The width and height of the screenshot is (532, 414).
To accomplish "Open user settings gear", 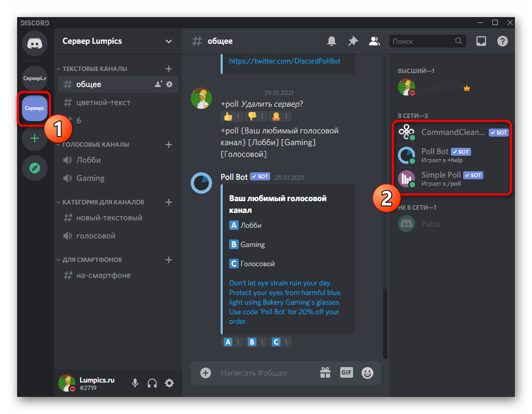I will (x=169, y=383).
